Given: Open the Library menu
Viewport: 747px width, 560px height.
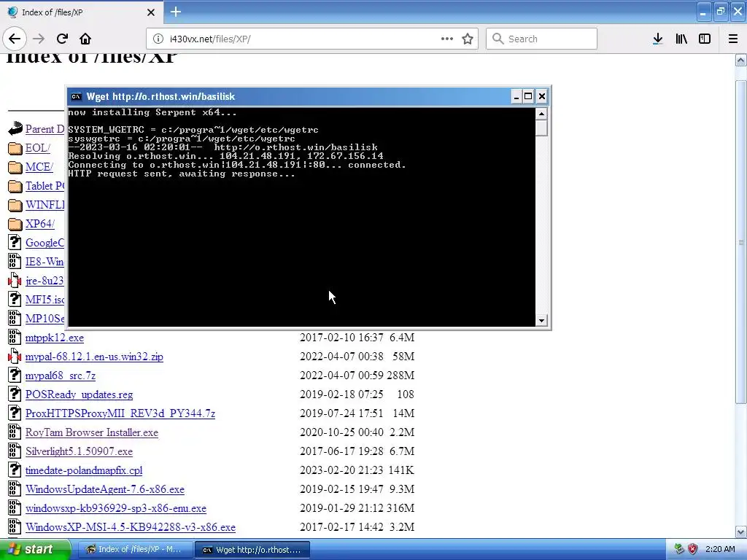Looking at the screenshot, I should click(x=681, y=39).
